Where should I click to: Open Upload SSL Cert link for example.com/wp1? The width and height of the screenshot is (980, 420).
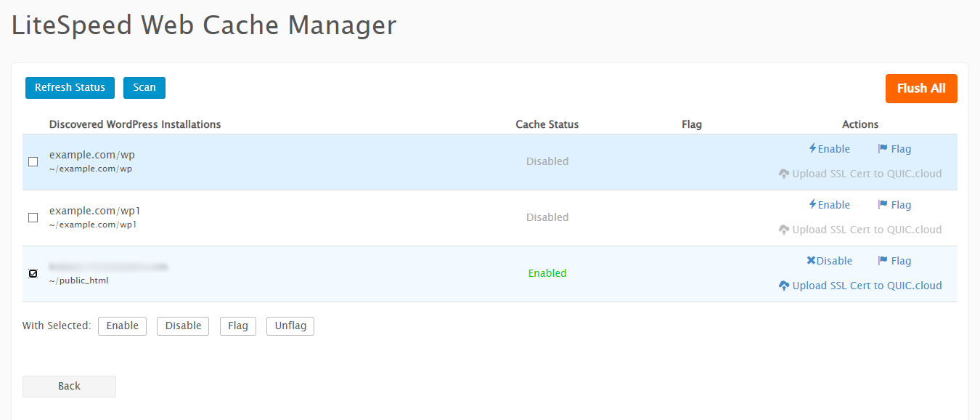866,230
